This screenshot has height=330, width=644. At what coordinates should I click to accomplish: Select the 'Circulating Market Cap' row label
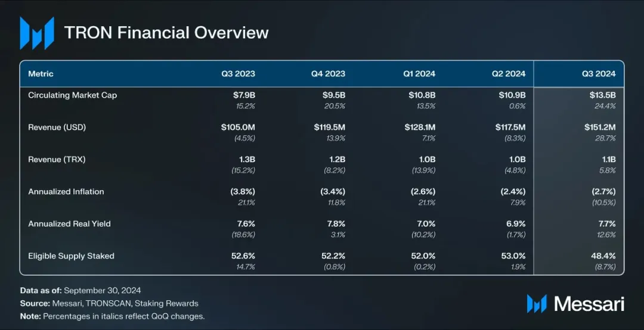[x=72, y=95]
